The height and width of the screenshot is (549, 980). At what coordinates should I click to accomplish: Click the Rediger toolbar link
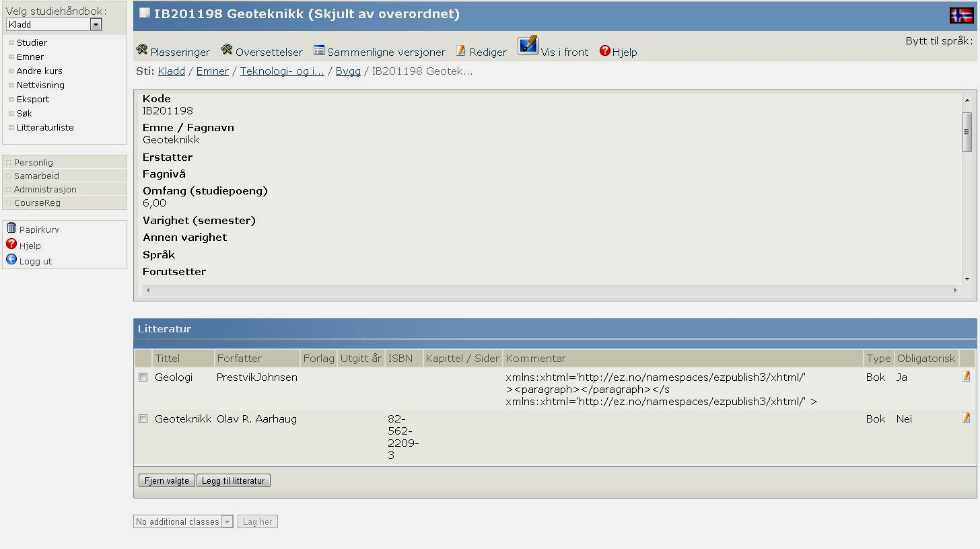click(x=488, y=52)
